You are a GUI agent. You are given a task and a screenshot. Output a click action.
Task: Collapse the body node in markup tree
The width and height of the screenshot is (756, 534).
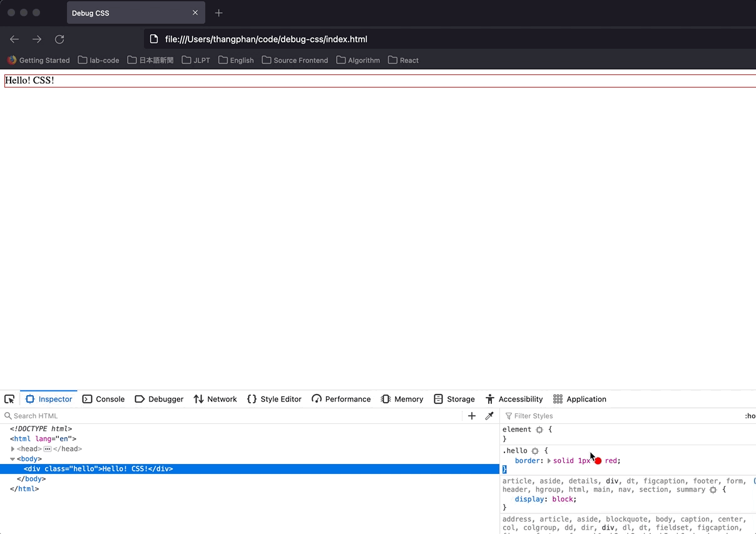tap(13, 459)
